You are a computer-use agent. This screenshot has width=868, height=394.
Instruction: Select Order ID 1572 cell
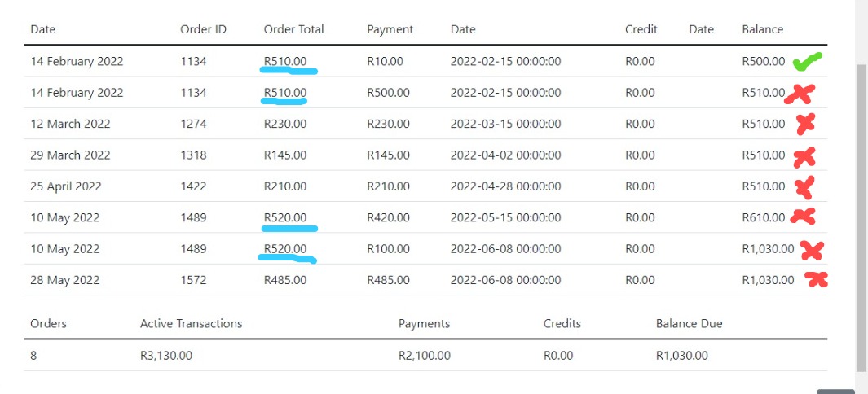pos(193,280)
